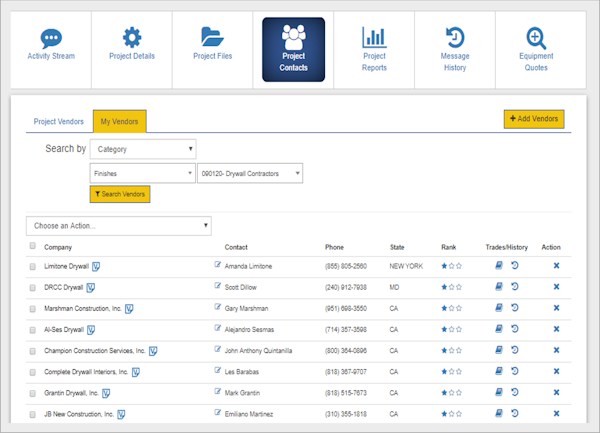The image size is (600, 433).
Task: Check the Limitone Drywall row checkbox
Action: point(33,267)
